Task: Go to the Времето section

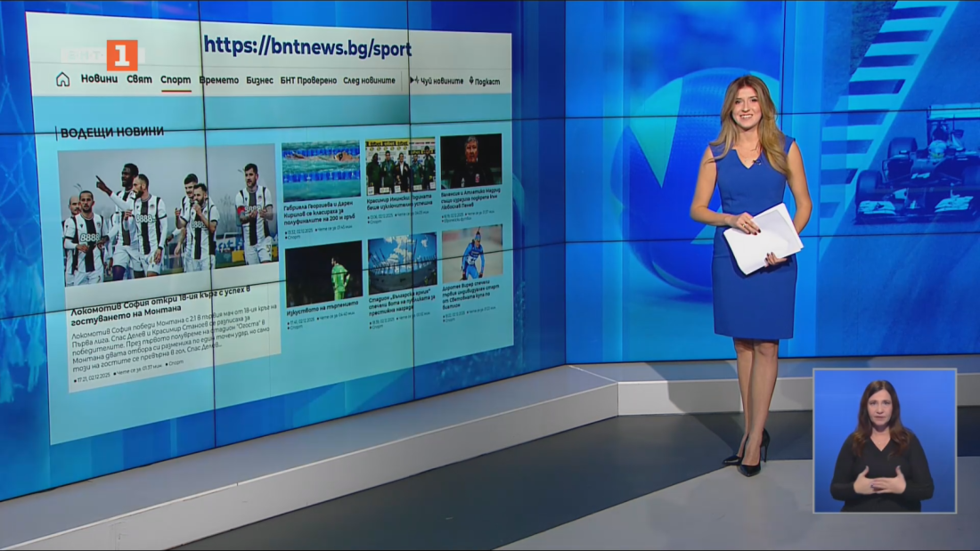Action: (218, 80)
